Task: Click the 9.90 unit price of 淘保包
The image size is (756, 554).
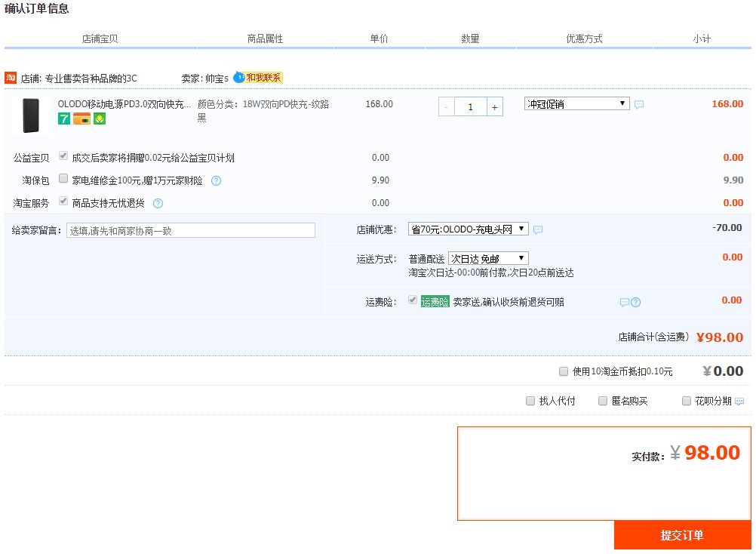Action: pyautogui.click(x=380, y=180)
